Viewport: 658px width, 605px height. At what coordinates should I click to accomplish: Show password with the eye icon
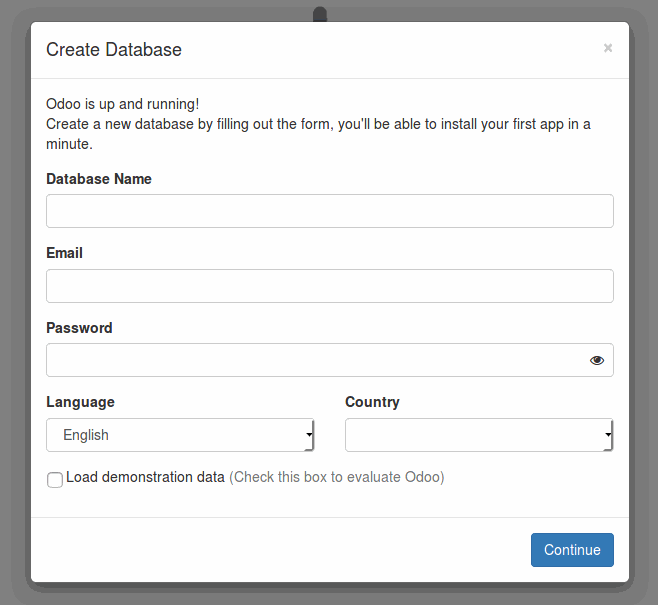pyautogui.click(x=597, y=360)
